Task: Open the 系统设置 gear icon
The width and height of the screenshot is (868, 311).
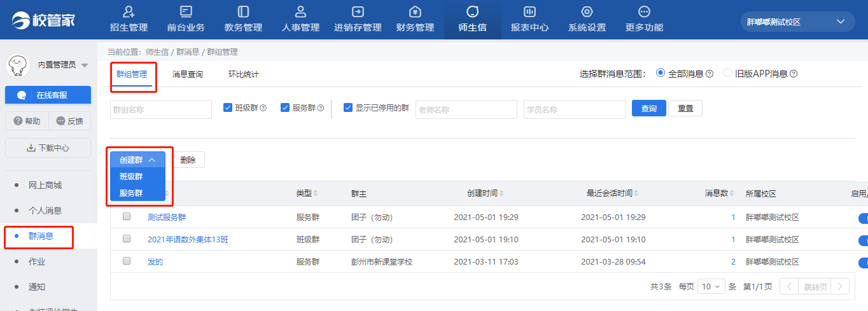Action: 587,11
